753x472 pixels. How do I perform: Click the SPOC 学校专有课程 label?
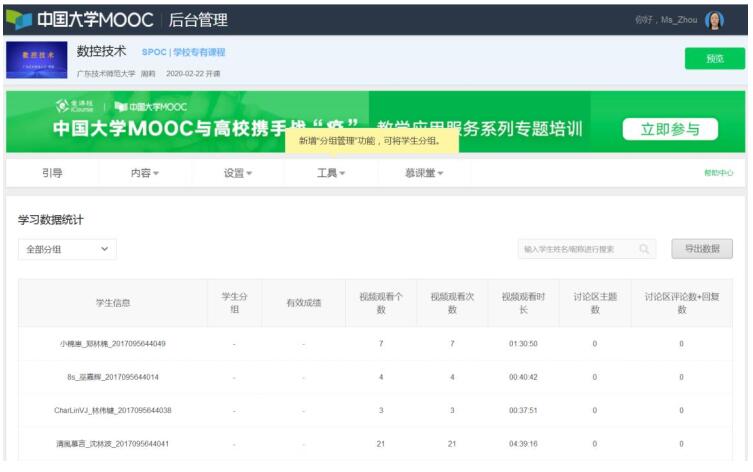pyautogui.click(x=184, y=52)
